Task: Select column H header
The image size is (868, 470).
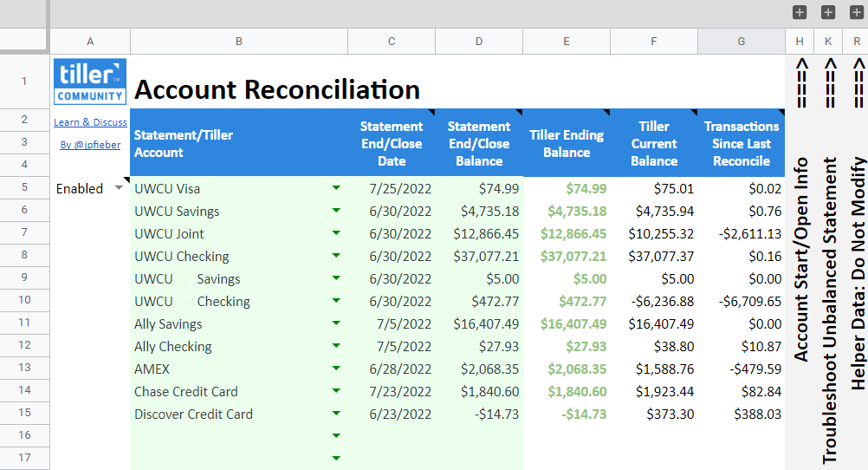Action: point(800,42)
